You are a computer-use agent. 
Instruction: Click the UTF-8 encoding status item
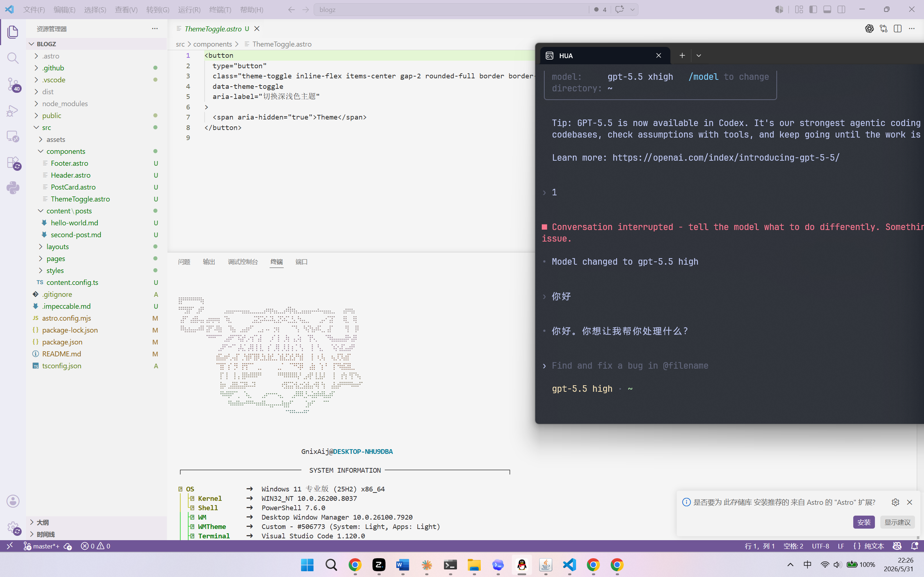pyautogui.click(x=820, y=546)
